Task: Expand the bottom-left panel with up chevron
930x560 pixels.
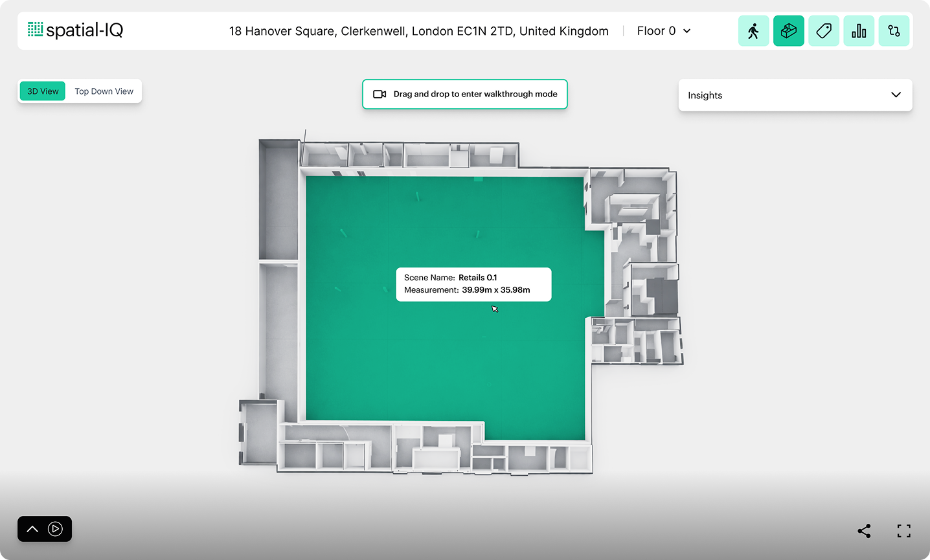Action: point(32,529)
